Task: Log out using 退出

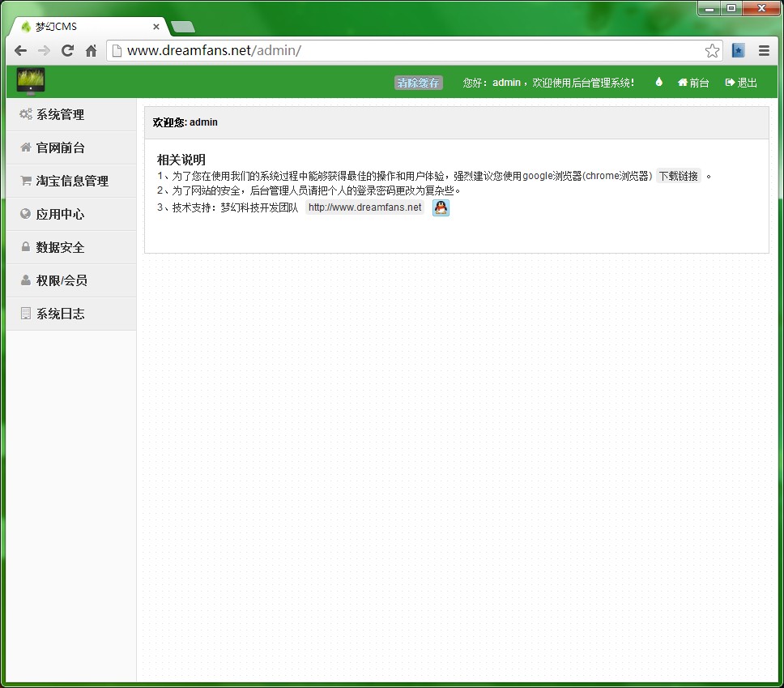Action: click(741, 83)
